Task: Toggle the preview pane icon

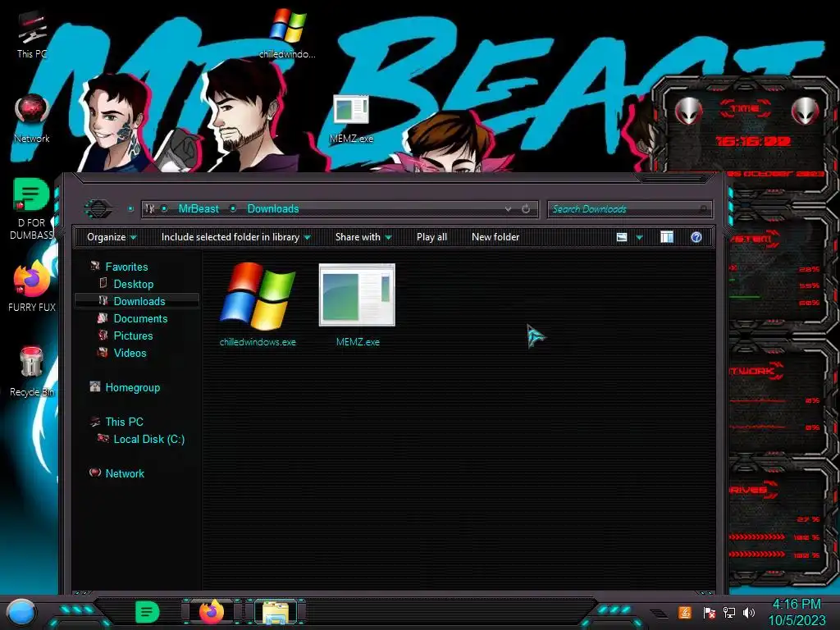Action: click(x=667, y=237)
